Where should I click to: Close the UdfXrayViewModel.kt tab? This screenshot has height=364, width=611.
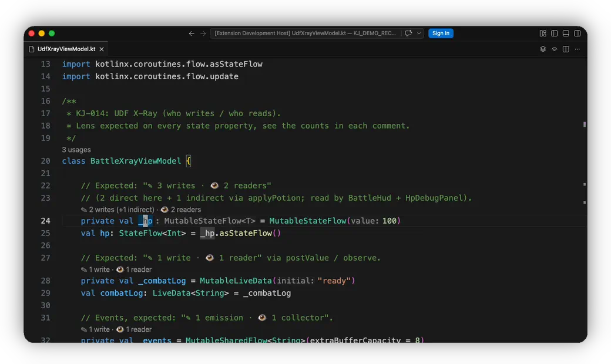point(102,49)
